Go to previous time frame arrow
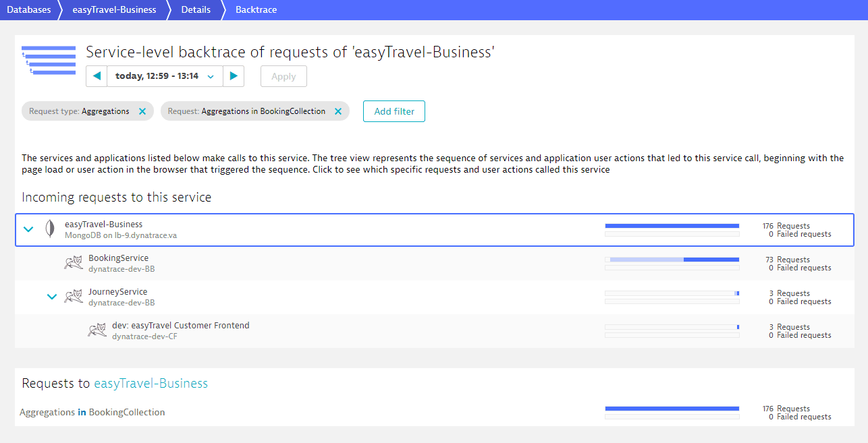Screen dimensions: 868x443 97,76
